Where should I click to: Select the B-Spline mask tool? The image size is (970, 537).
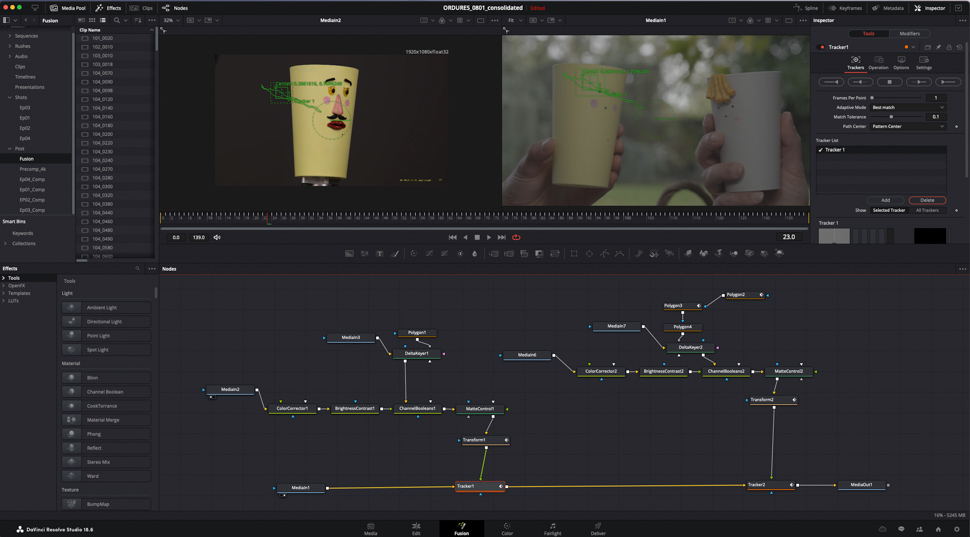pos(619,254)
